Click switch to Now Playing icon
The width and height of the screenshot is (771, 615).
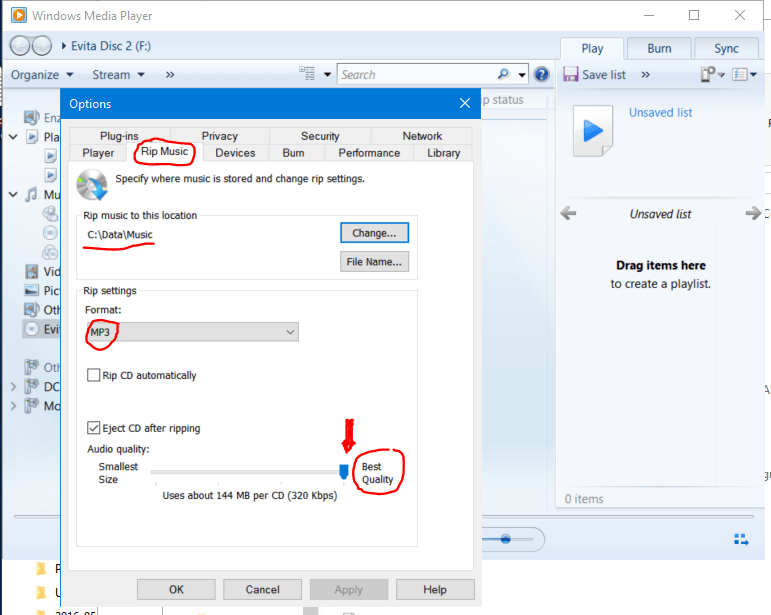(741, 539)
